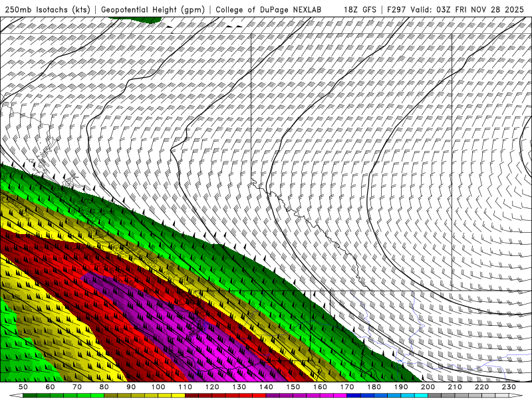Image resolution: width=532 pixels, height=399 pixels.
Task: Select the cyan swatch left of the 200 label
Action: pyautogui.click(x=421, y=395)
